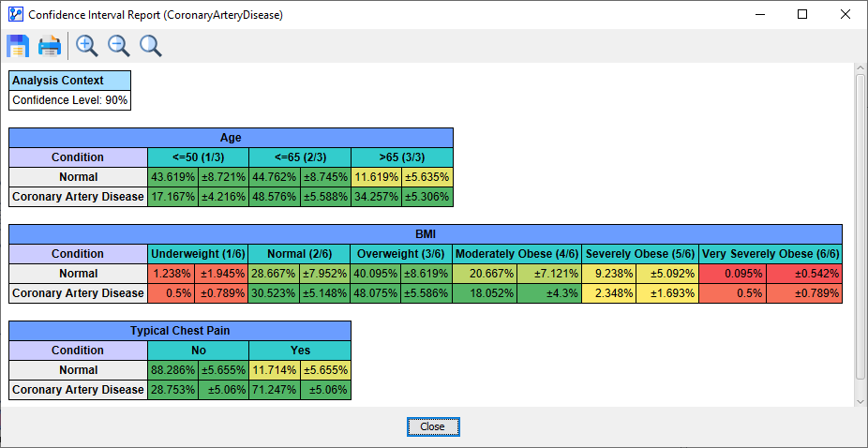Click the Analysis Context header cell
The width and height of the screenshot is (868, 448).
70,81
